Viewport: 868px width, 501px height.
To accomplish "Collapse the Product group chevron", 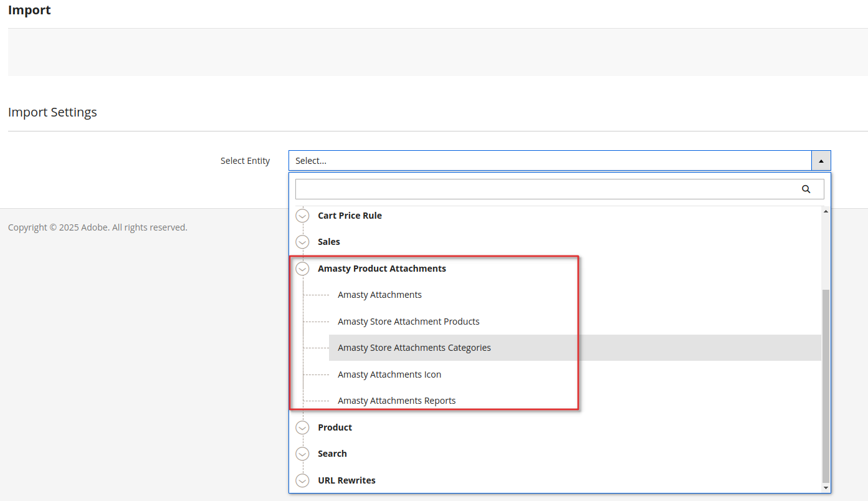I will click(x=303, y=427).
